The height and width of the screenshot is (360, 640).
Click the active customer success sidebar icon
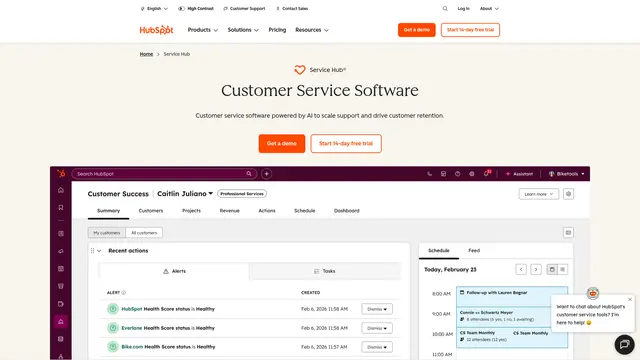pos(61,322)
